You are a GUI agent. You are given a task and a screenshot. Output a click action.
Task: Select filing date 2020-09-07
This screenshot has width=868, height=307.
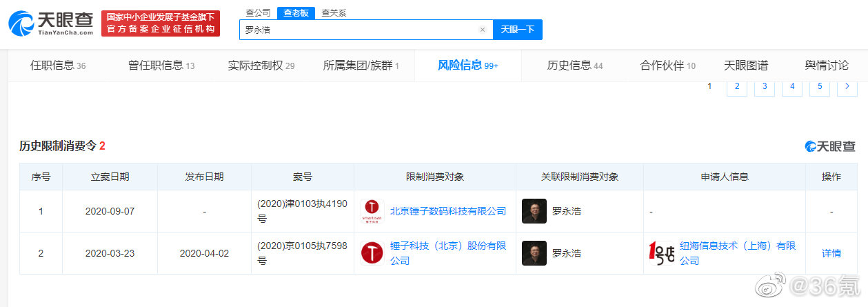110,211
